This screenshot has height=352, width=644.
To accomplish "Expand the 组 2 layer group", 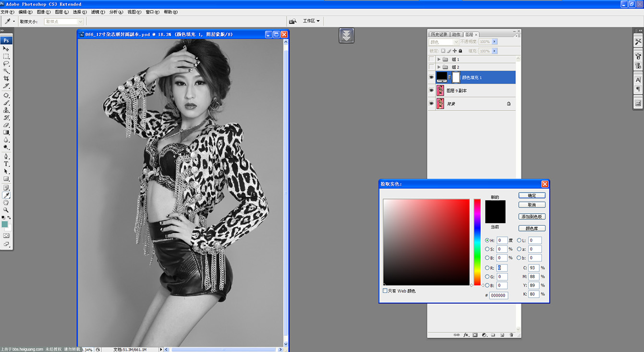I will click(439, 67).
